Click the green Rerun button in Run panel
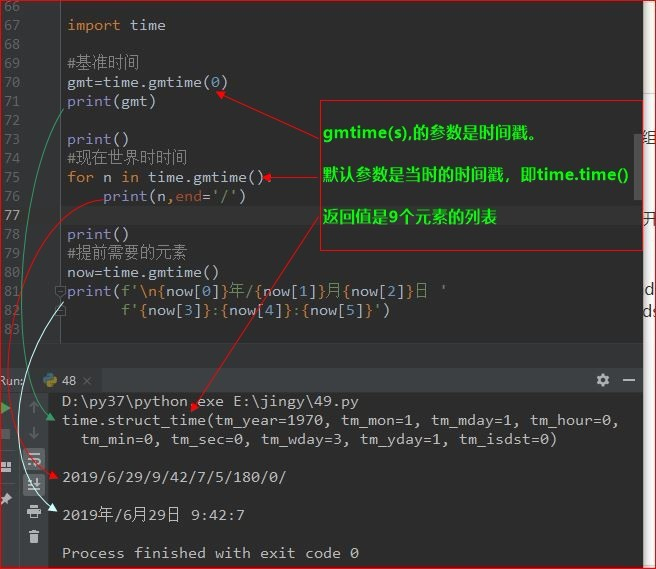 [5, 408]
